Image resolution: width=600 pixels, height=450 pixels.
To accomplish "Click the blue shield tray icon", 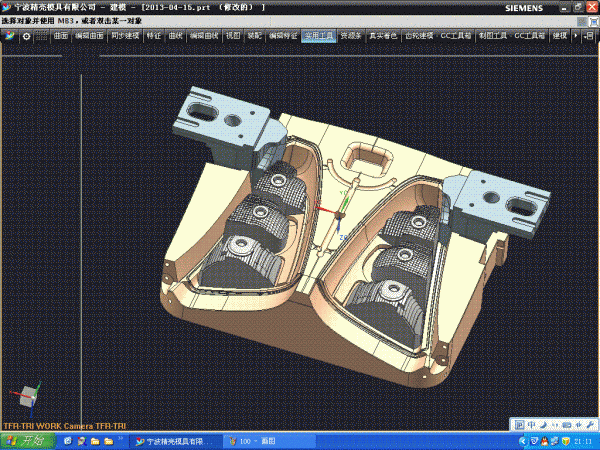I will tap(534, 442).
